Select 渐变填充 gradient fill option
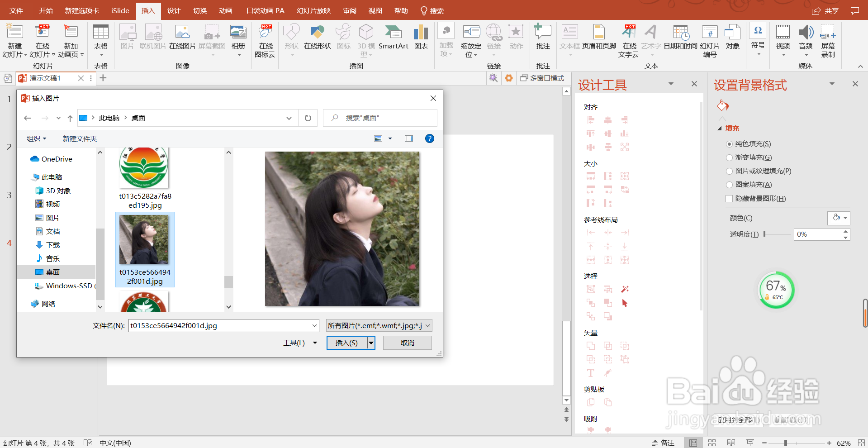 point(729,157)
